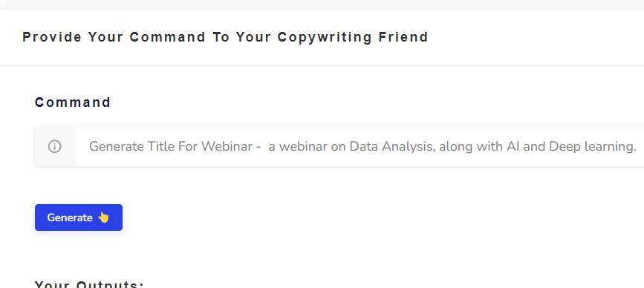Click the white header panel beside the title
The image size is (644, 288).
534,37
